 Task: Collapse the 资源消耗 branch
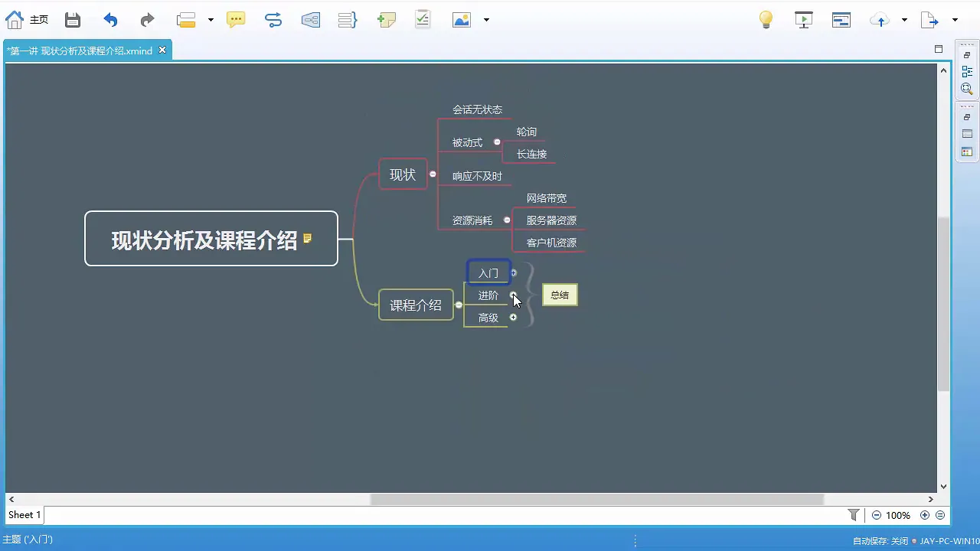pos(507,220)
